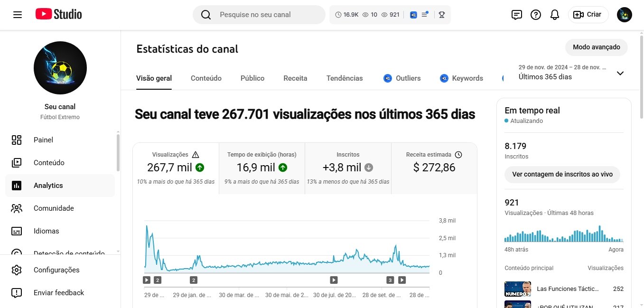Select the Tempo de exibição (horas) metric card
This screenshot has width=644, height=308.
(x=262, y=168)
